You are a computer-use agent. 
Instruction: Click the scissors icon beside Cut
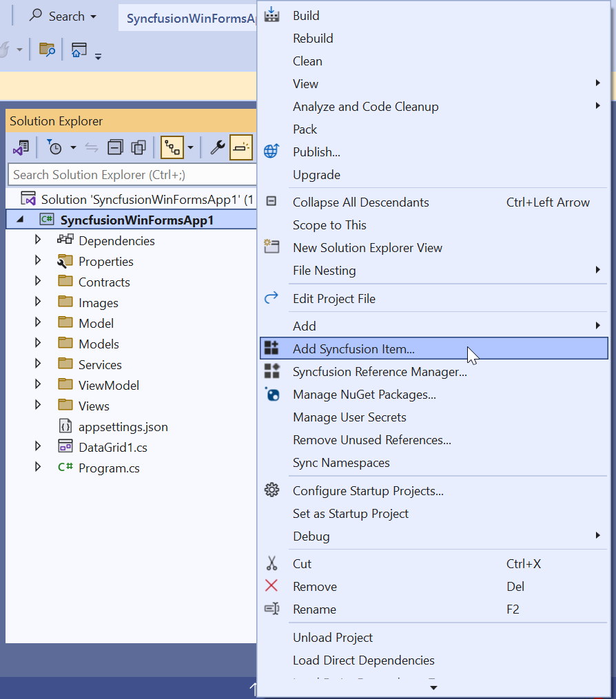[271, 564]
